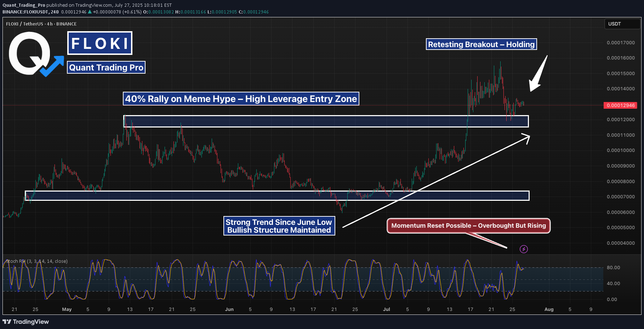Click the 0.00014000 price axis label

(621, 89)
